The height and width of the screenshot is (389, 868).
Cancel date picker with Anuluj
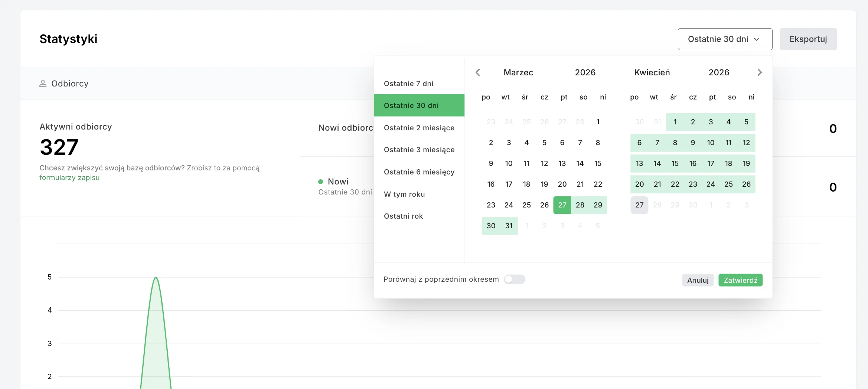698,280
